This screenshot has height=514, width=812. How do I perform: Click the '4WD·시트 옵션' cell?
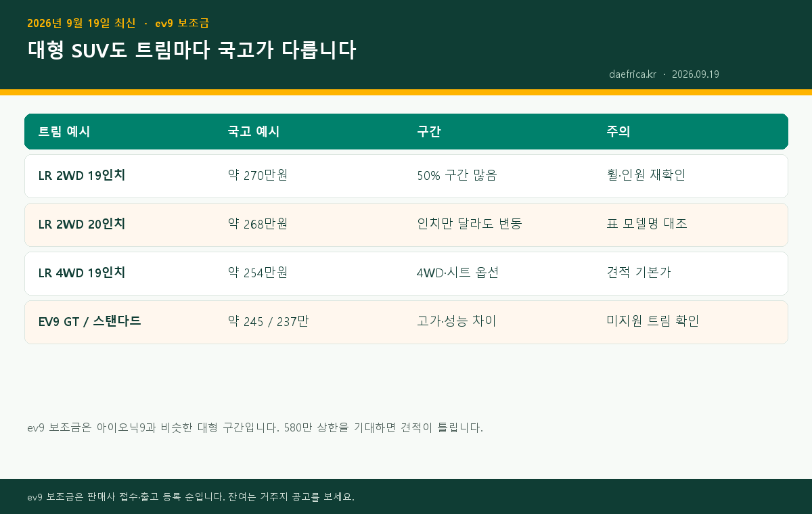458,273
